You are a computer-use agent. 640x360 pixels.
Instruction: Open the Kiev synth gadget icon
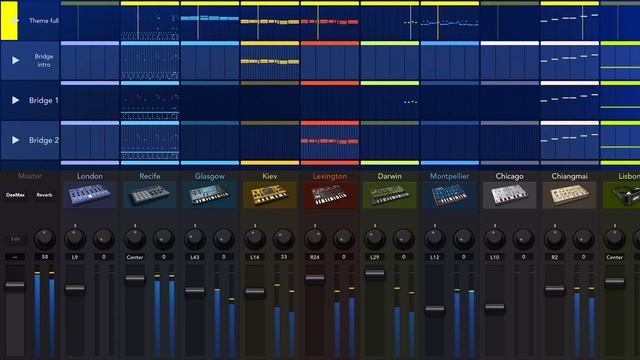coord(269,194)
